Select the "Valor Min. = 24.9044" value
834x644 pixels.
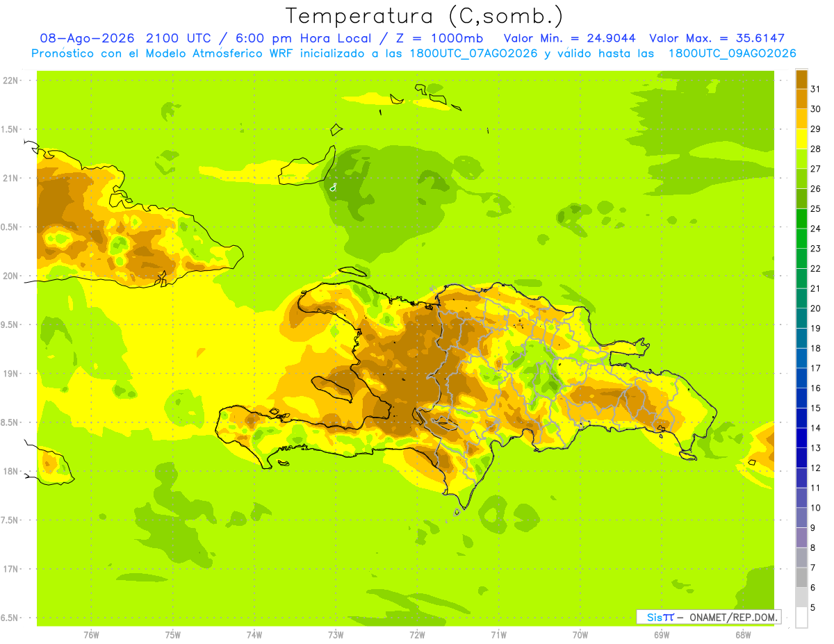coord(570,39)
